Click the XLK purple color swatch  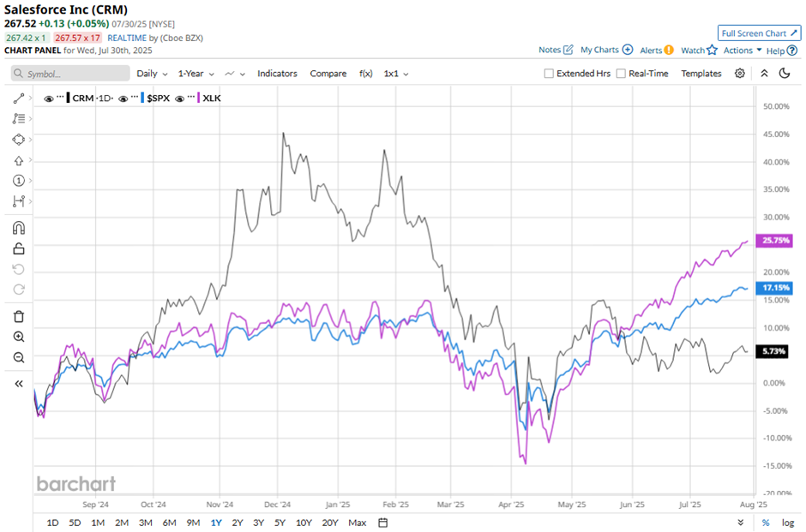coord(198,98)
